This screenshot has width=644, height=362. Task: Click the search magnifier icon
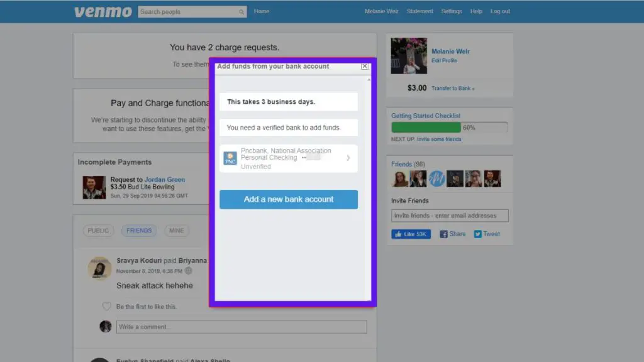241,12
